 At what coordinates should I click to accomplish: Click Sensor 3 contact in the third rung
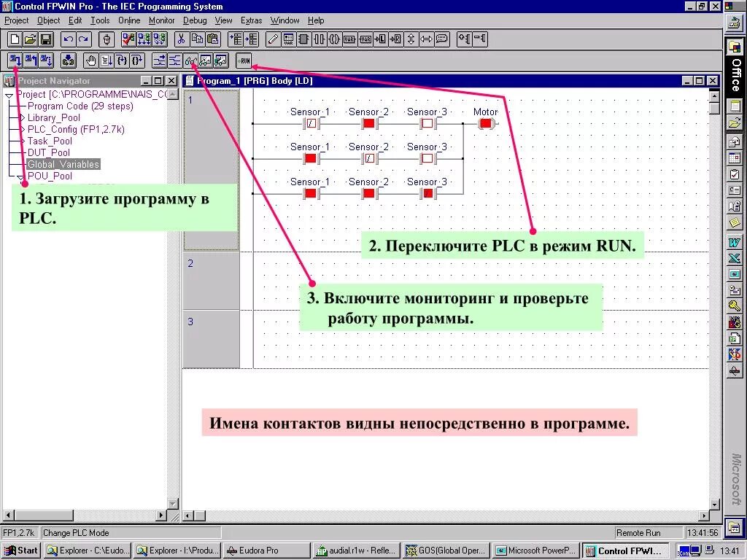point(427,193)
